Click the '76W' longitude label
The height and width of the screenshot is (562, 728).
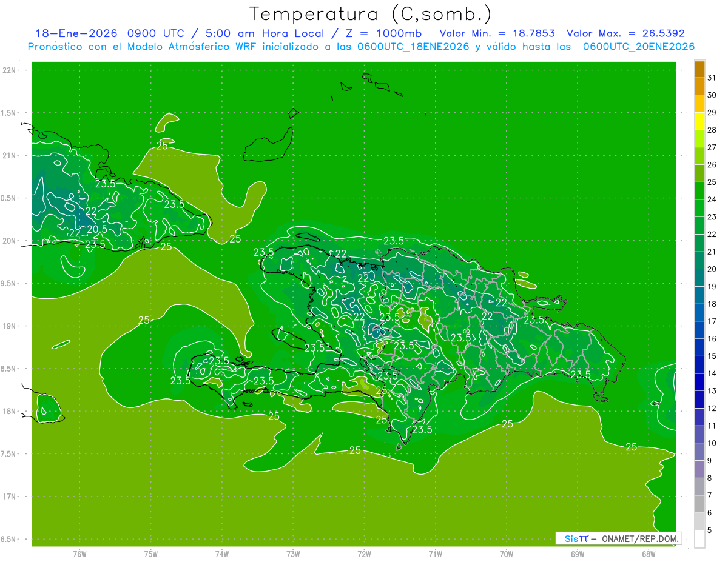click(x=79, y=554)
